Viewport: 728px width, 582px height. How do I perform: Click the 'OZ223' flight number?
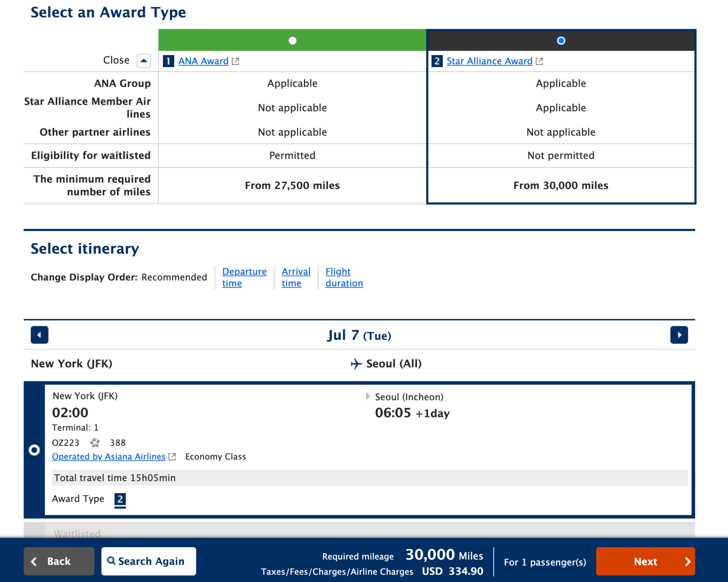(66, 443)
